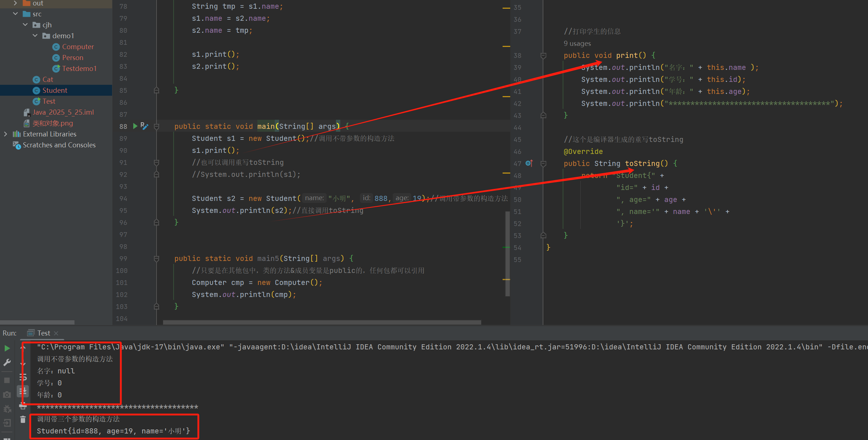Expand the External Libraries node
Screen dimensions: 868x440
(x=5, y=134)
